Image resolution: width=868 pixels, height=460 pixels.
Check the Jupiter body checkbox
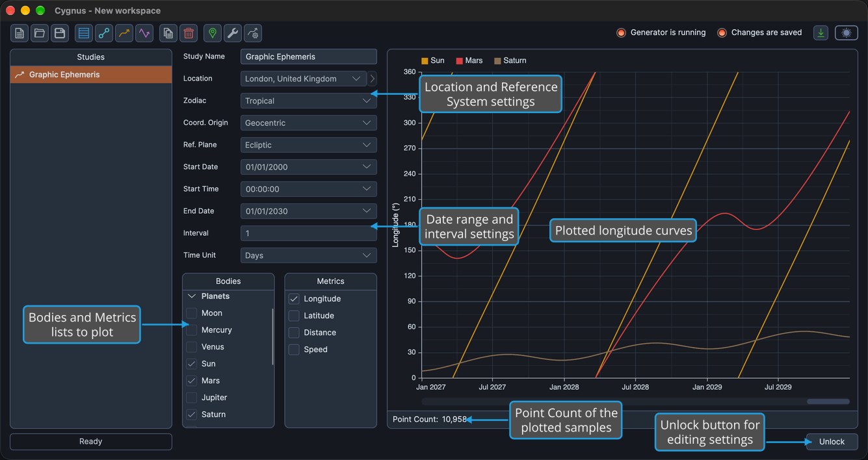point(192,398)
